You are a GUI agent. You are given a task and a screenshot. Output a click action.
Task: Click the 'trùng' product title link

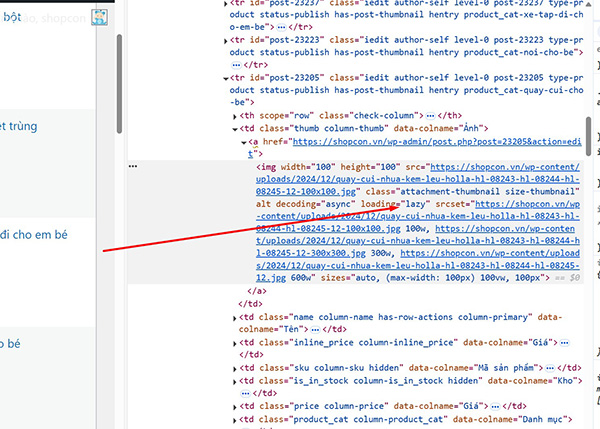(19, 126)
